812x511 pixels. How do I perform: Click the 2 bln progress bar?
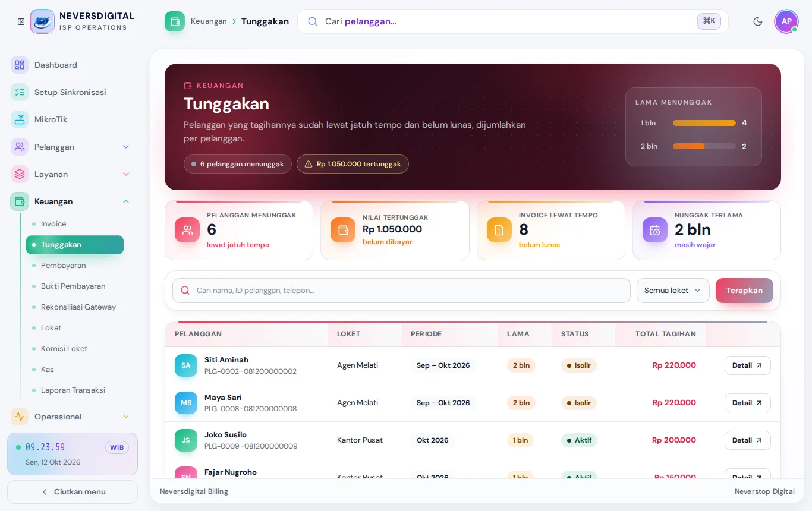point(704,146)
